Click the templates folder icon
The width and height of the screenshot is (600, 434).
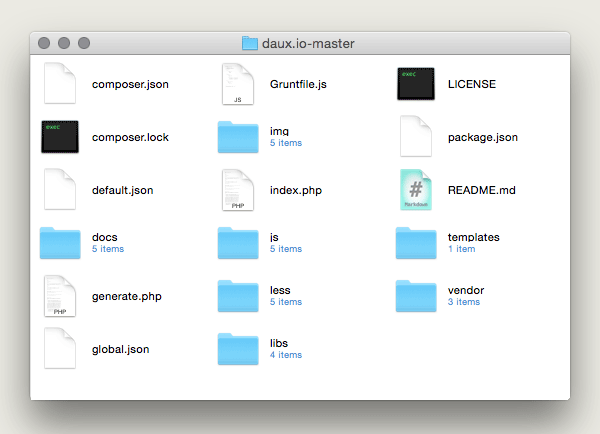point(416,243)
